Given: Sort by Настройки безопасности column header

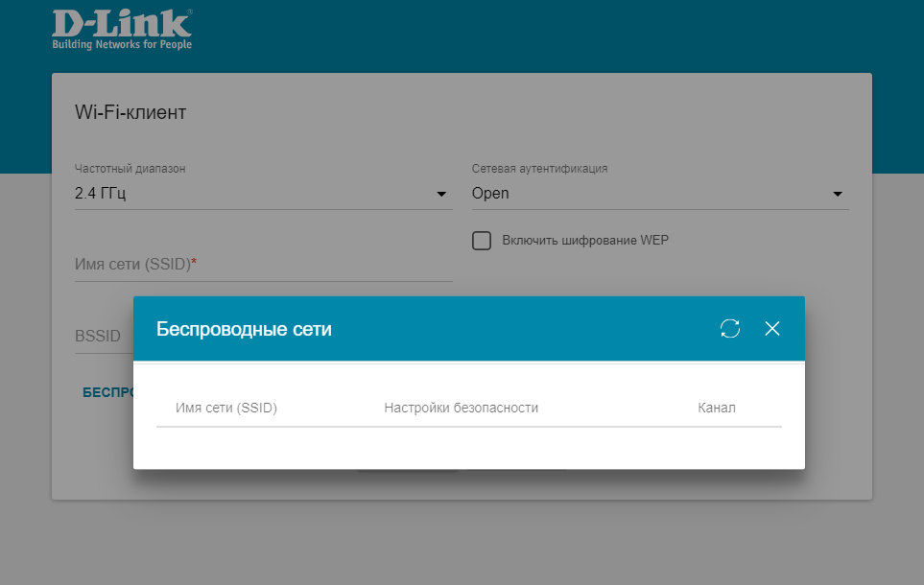Looking at the screenshot, I should (461, 408).
